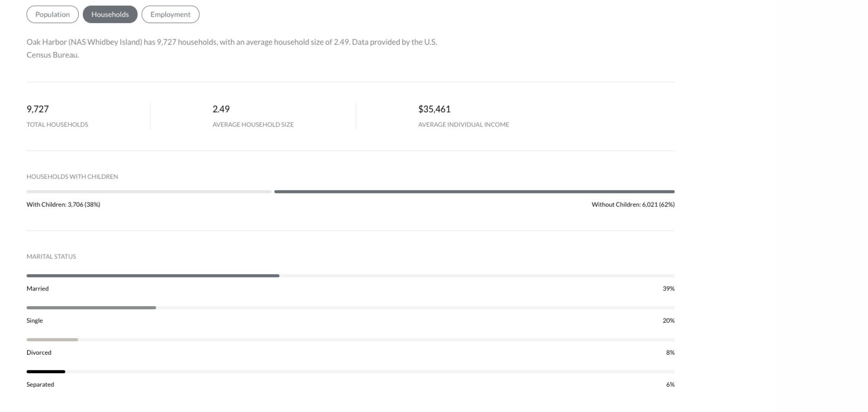Click the Divorced status progress bar
868x412 pixels.
52,340
